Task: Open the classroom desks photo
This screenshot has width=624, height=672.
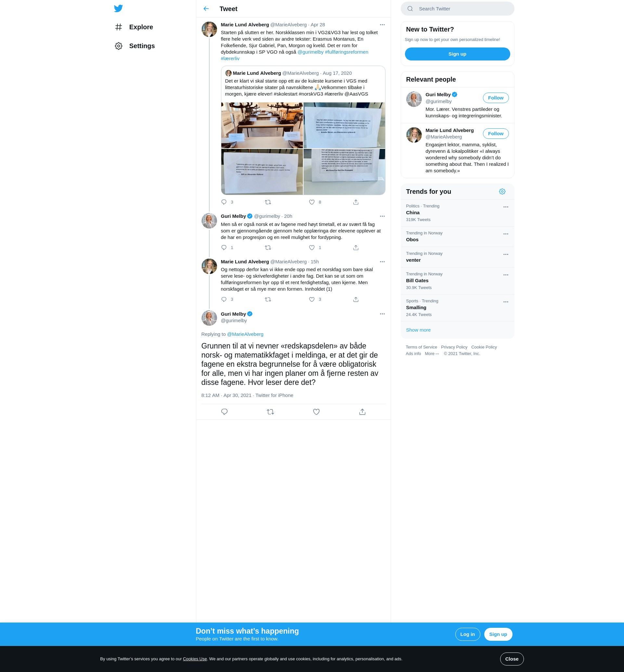Action: click(262, 125)
